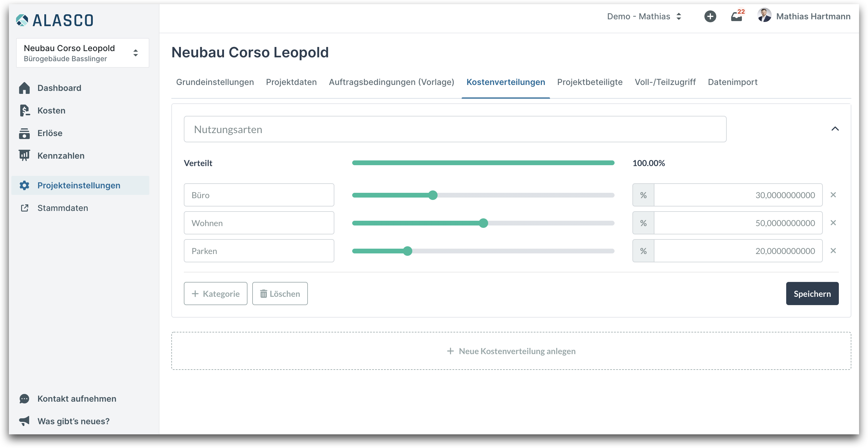This screenshot has height=448, width=868.
Task: Open Kosten via its invoice icon
Action: (x=24, y=111)
